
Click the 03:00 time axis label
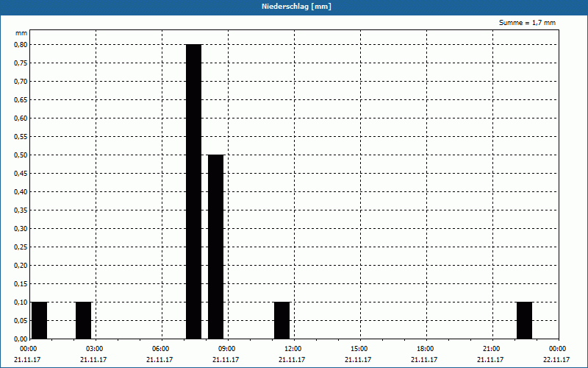tap(94, 349)
